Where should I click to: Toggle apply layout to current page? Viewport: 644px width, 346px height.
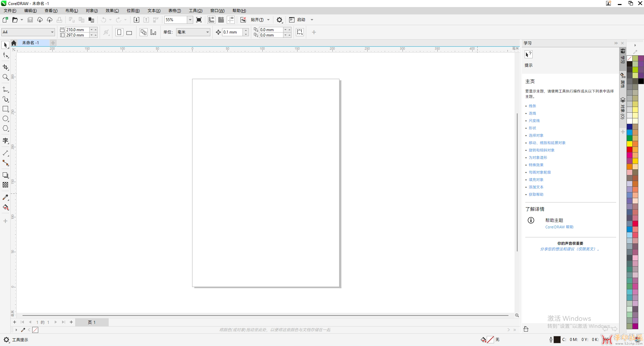click(x=153, y=32)
